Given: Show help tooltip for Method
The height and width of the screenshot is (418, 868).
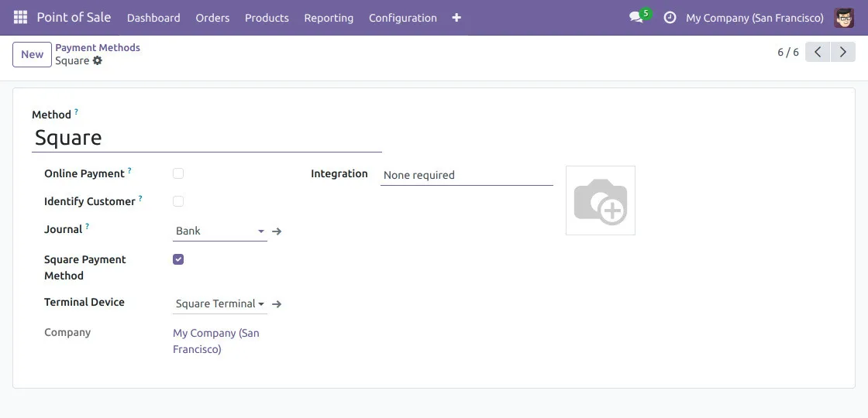Looking at the screenshot, I should (x=77, y=111).
